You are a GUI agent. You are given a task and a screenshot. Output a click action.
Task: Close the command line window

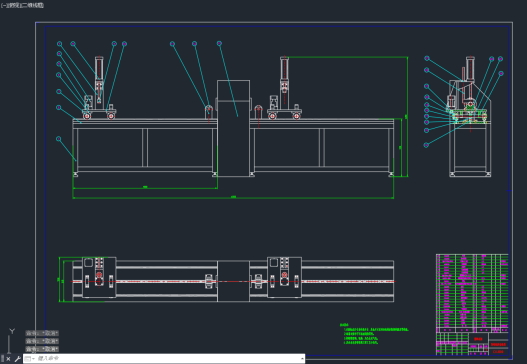tap(8, 359)
